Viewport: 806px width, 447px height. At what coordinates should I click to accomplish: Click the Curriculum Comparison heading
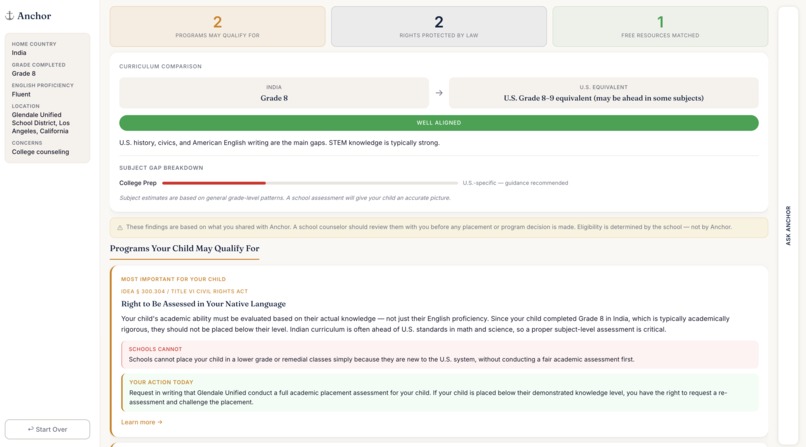160,66
